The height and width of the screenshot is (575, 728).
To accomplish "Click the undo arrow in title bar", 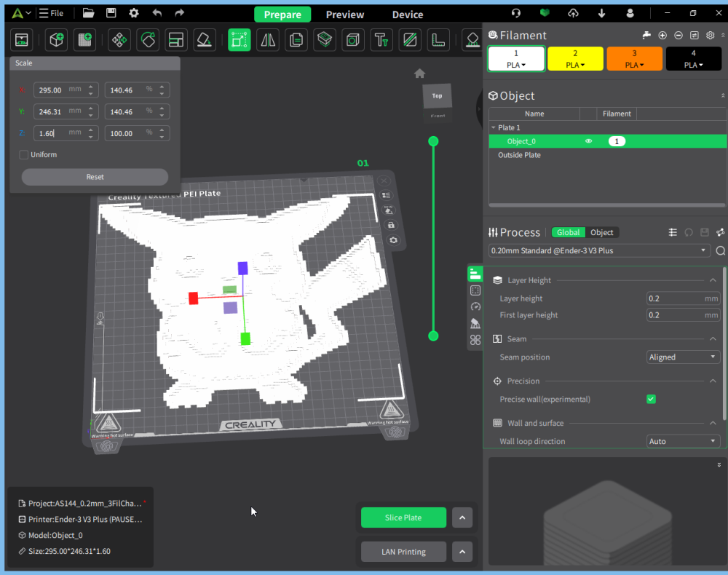I will [x=157, y=14].
